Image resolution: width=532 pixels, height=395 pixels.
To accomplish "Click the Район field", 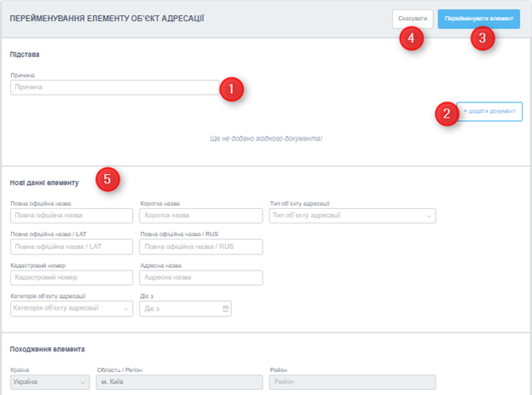I will (352, 383).
